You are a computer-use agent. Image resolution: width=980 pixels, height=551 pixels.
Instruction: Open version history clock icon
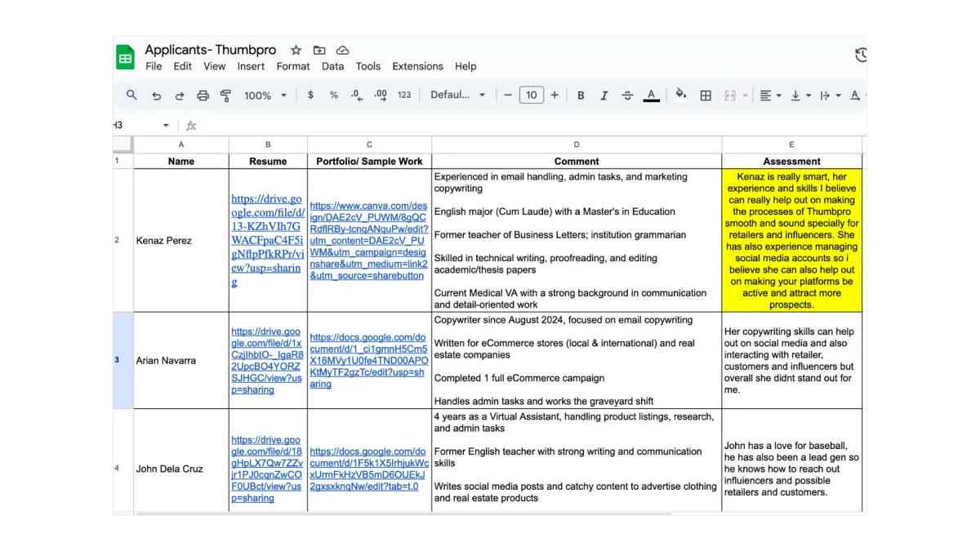861,55
